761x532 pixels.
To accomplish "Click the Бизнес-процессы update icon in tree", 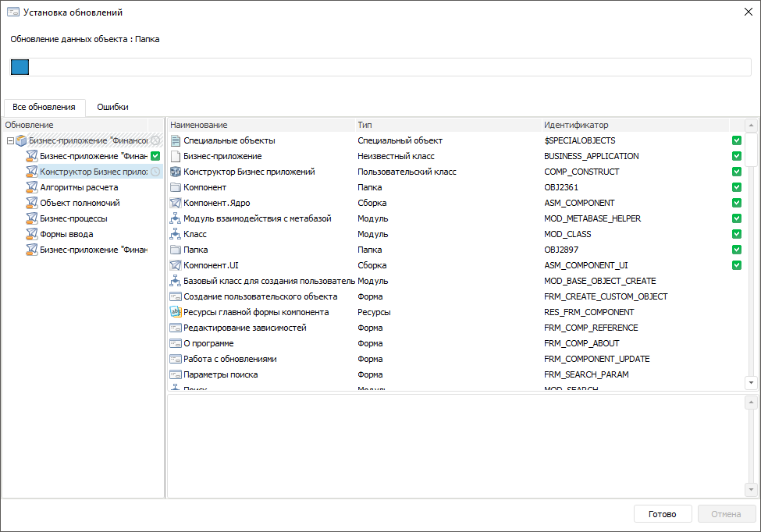I will pos(32,218).
